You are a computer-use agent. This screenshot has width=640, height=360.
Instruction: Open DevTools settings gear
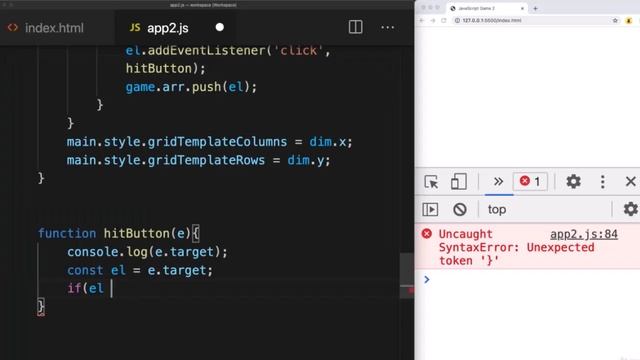pos(573,181)
